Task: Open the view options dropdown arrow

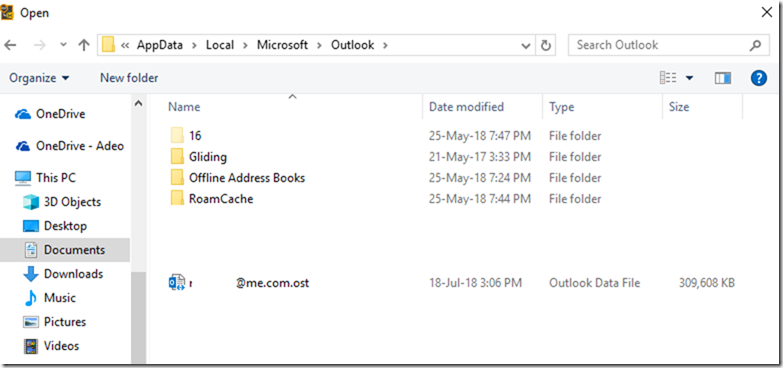Action: (690, 78)
